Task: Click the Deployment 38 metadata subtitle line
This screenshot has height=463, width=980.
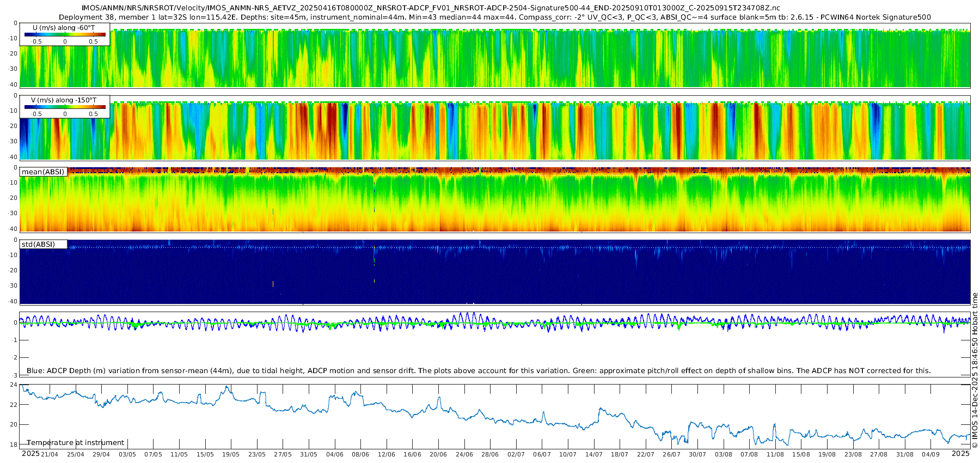Action: coord(494,17)
